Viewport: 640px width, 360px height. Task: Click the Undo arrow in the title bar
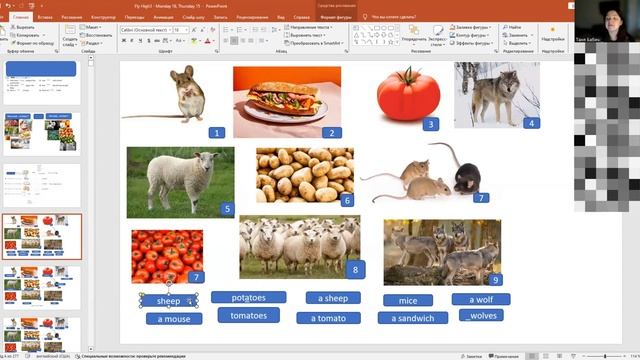8,6
